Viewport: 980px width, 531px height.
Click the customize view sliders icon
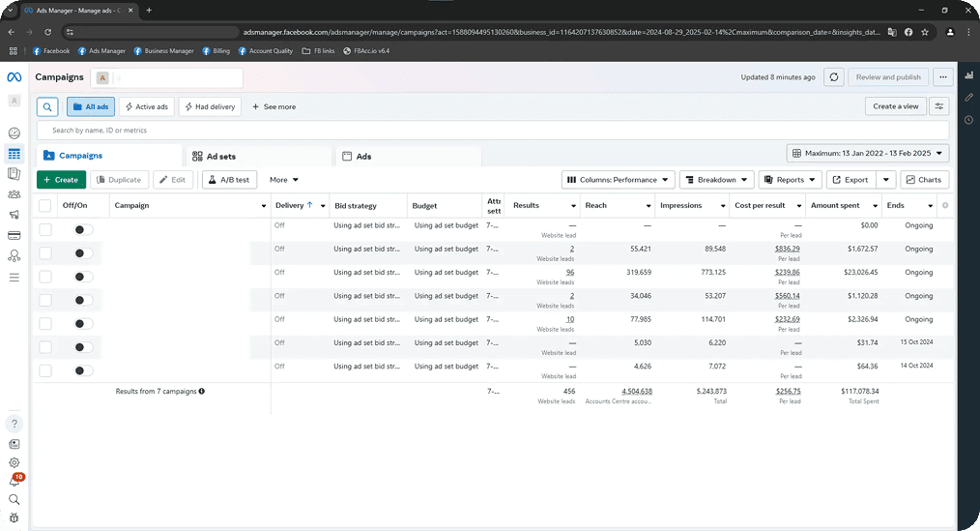[939, 106]
